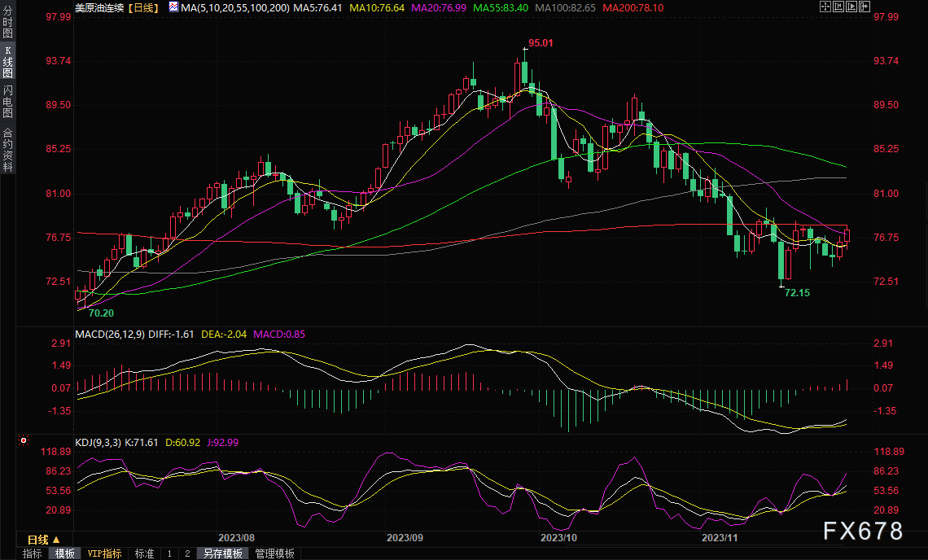Viewport: 928px width, 560px height.
Task: Click the MACD:0.85 value
Action: coord(279,334)
